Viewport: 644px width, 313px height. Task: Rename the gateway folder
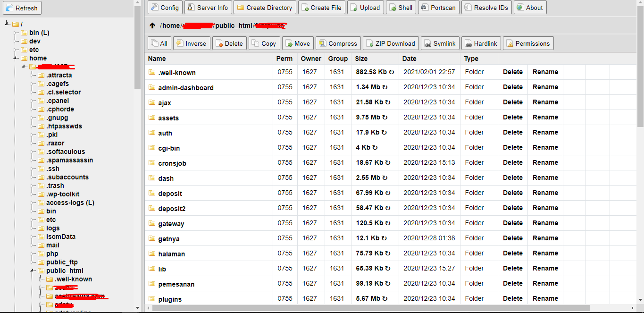[545, 223]
